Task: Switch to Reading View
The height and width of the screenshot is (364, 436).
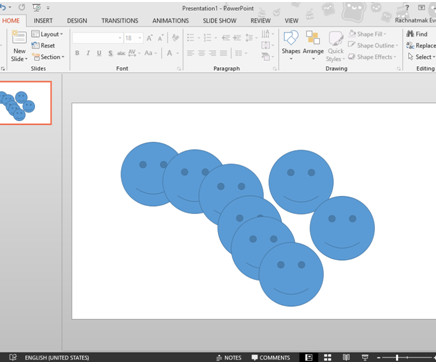Action: click(x=346, y=358)
